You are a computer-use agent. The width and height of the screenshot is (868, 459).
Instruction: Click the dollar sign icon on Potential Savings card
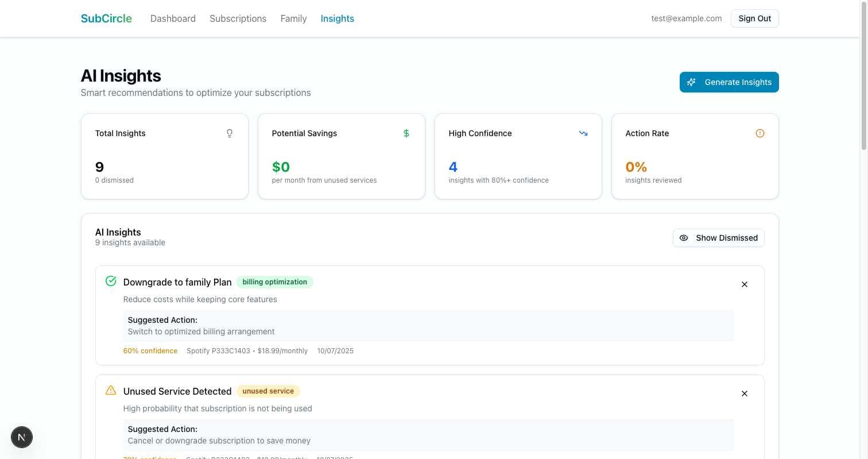coord(406,133)
